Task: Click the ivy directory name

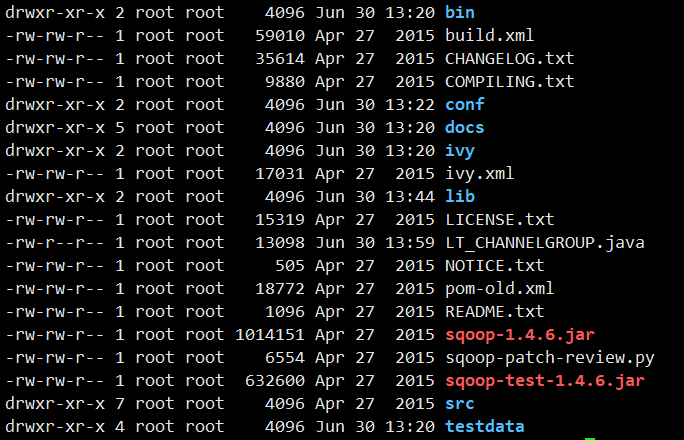Action: pos(460,151)
